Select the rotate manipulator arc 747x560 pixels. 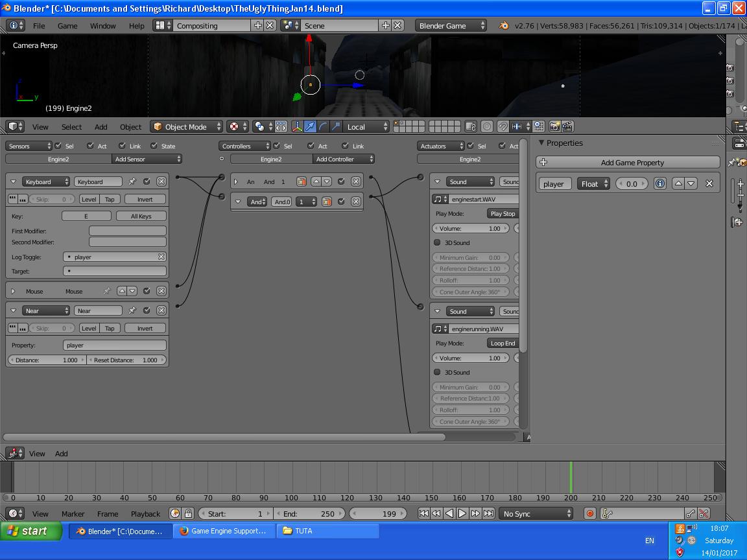point(323,126)
